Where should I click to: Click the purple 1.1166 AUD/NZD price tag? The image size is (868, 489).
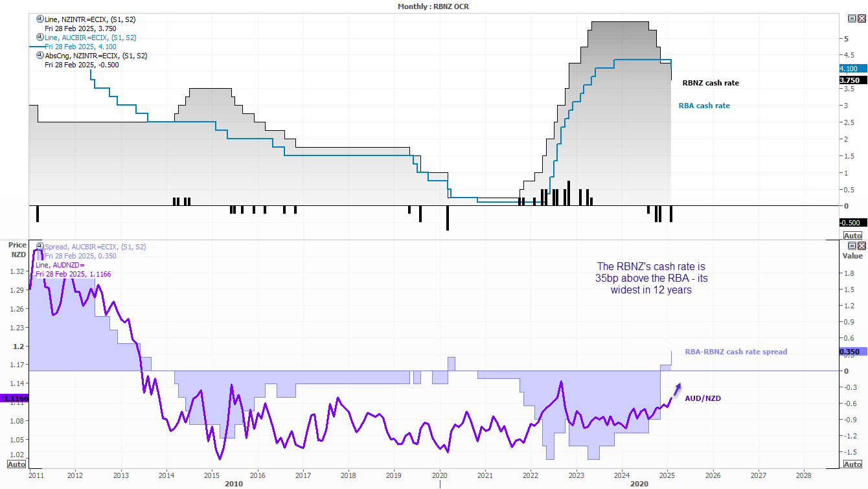pos(14,399)
